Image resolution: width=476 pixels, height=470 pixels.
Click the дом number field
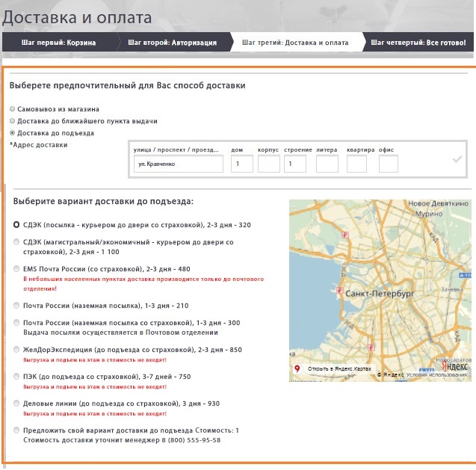[242, 164]
